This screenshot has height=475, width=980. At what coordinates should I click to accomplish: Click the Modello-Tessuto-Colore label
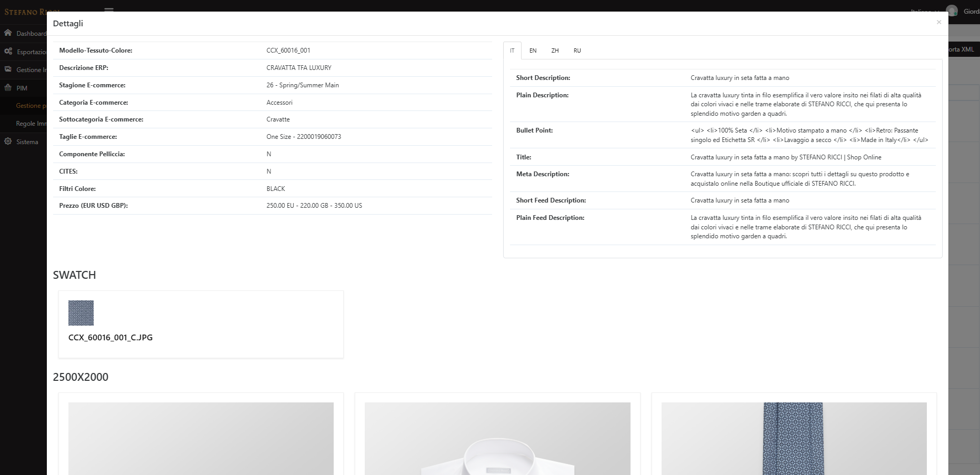[x=96, y=50]
